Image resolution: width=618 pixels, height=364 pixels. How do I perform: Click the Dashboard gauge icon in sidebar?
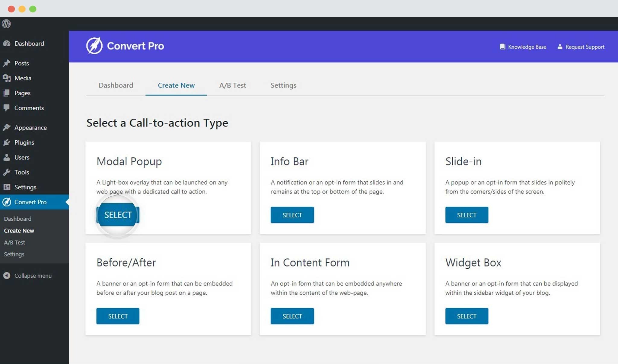coord(7,43)
